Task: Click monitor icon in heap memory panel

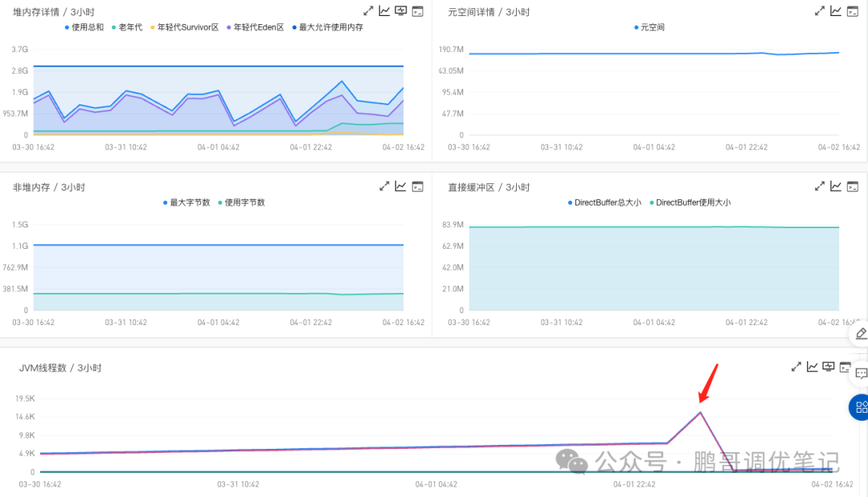Action: pos(401,11)
